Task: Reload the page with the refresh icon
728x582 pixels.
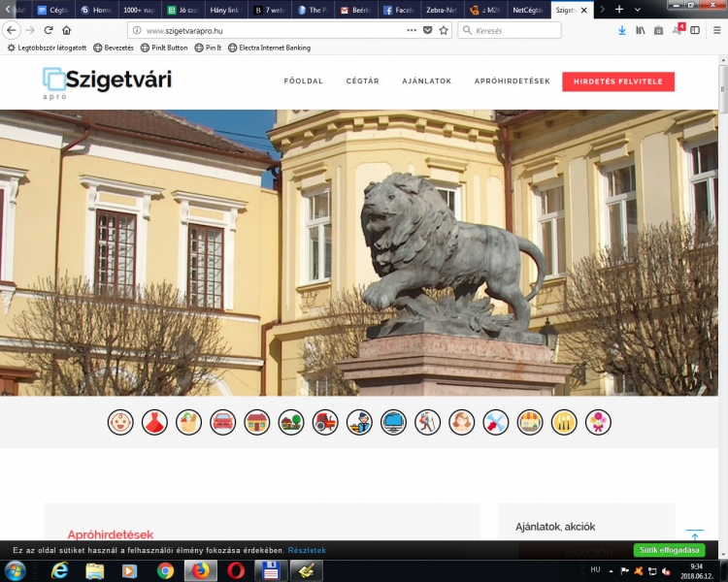Action: [x=49, y=30]
